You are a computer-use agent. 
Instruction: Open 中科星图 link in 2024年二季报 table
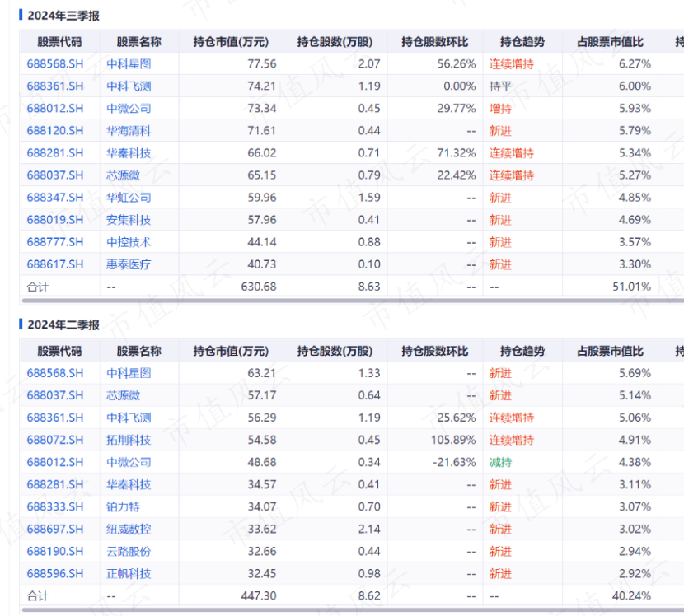pos(129,373)
